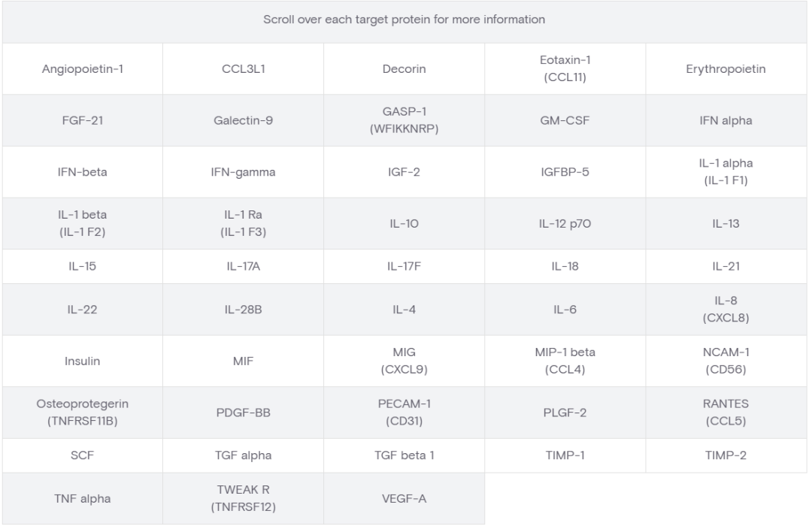
Task: Click the VEGF-A protein cell
Action: [x=404, y=498]
